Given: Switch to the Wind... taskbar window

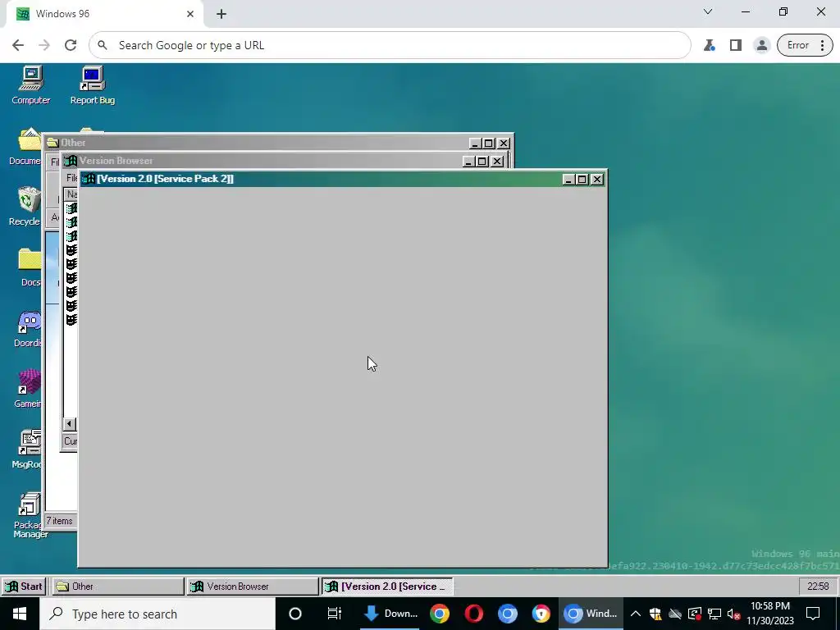Looking at the screenshot, I should click(591, 614).
